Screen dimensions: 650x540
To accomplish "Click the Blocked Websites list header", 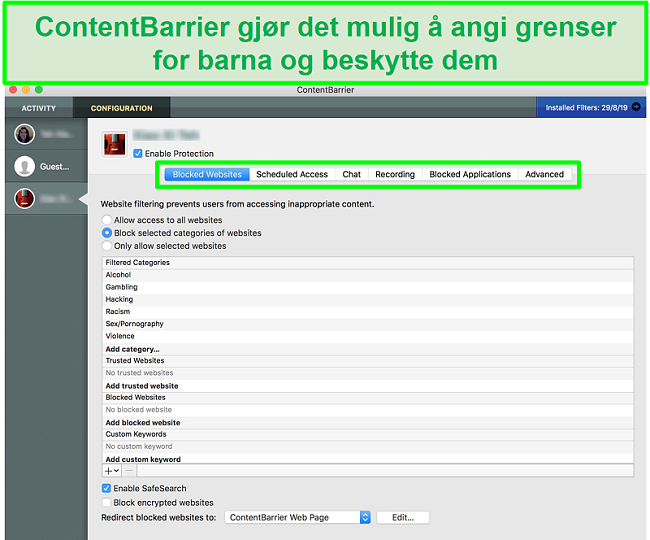I will click(x=368, y=397).
